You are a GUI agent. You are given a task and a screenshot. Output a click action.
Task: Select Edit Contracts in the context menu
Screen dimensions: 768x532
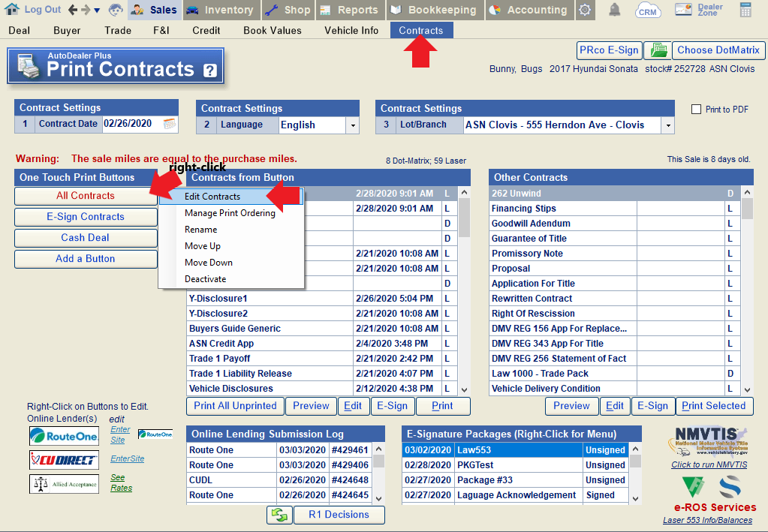click(231, 197)
